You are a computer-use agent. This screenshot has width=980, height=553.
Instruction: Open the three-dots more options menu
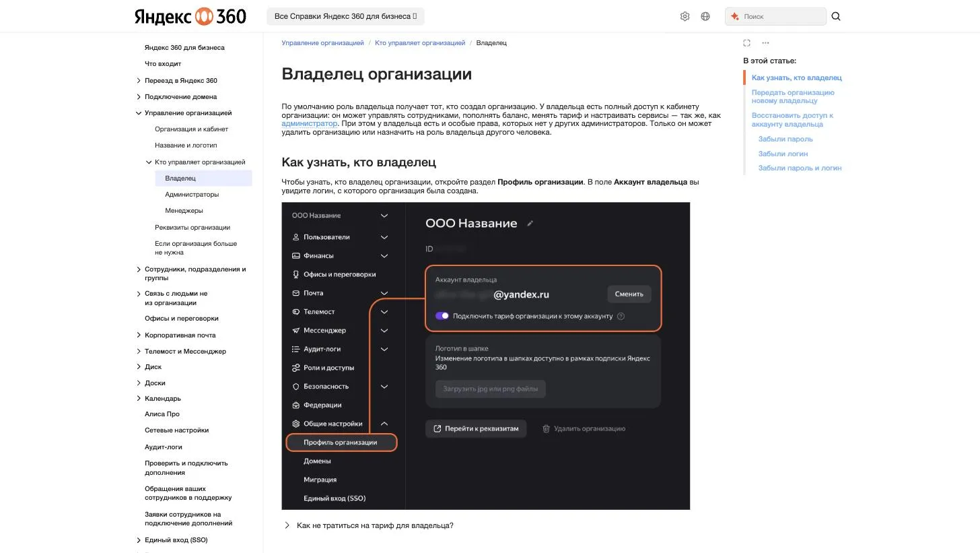[765, 43]
